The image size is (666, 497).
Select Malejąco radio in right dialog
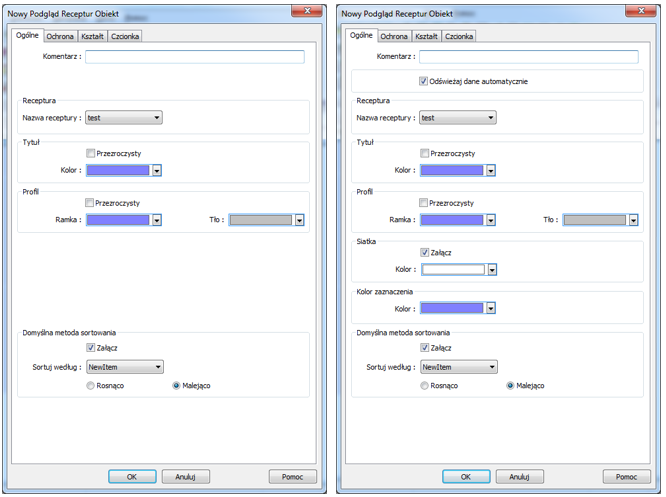(x=510, y=386)
